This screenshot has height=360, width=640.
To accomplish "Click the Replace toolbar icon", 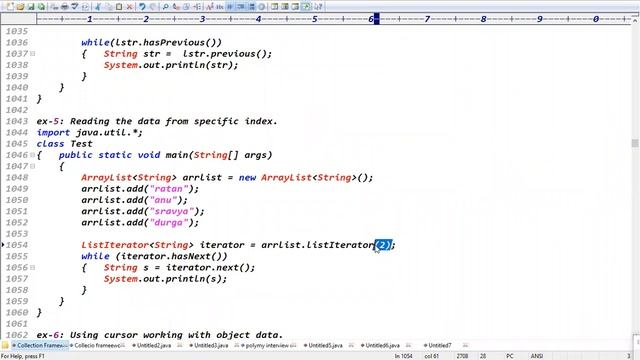I will (176, 7).
